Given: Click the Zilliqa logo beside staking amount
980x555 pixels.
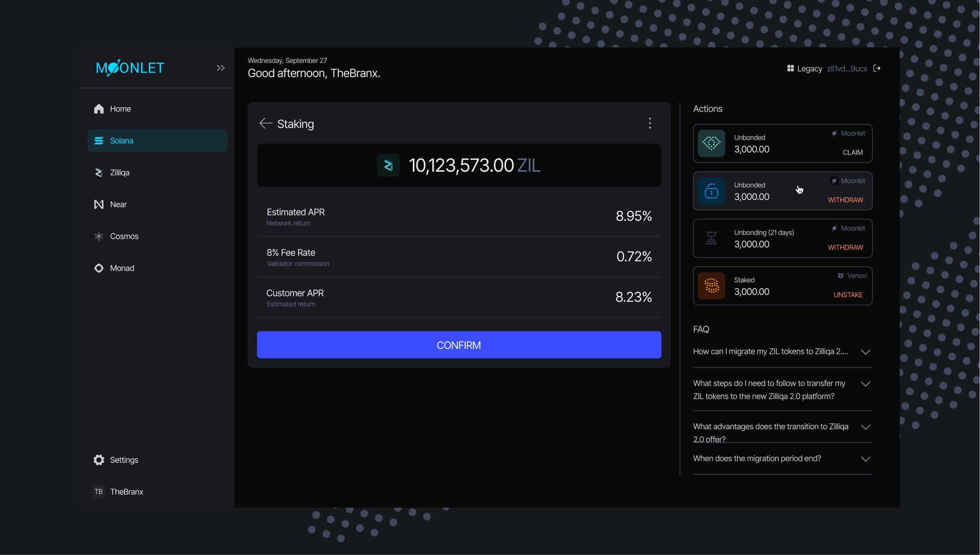Looking at the screenshot, I should tap(389, 165).
